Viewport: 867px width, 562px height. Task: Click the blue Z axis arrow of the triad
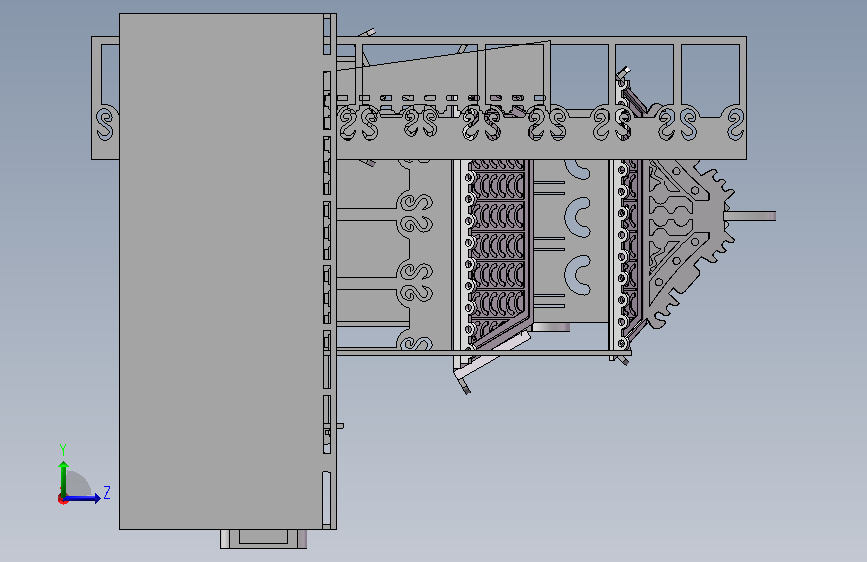point(83,498)
